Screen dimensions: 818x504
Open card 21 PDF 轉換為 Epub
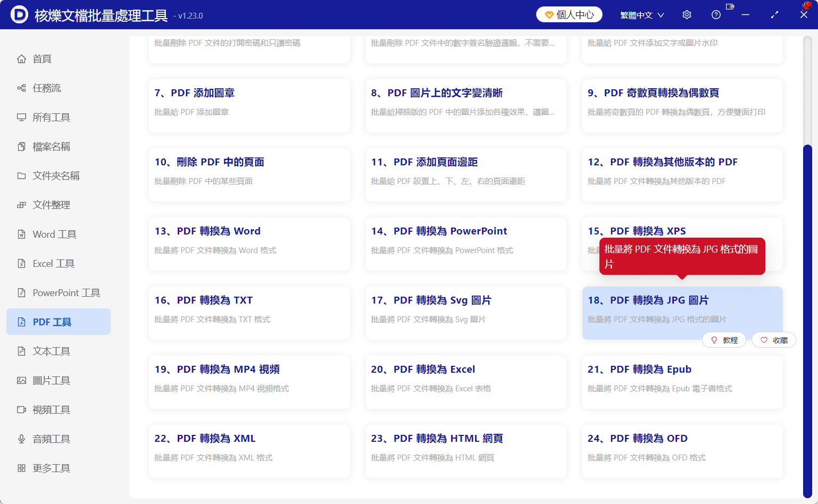pyautogui.click(x=682, y=382)
